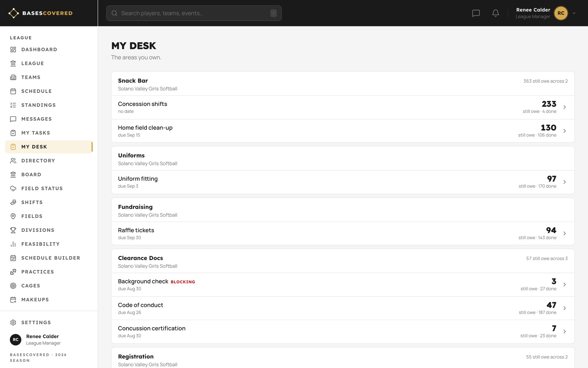Click the red BLOCKING label
Viewport: 588px width, 368px height.
[x=183, y=282]
